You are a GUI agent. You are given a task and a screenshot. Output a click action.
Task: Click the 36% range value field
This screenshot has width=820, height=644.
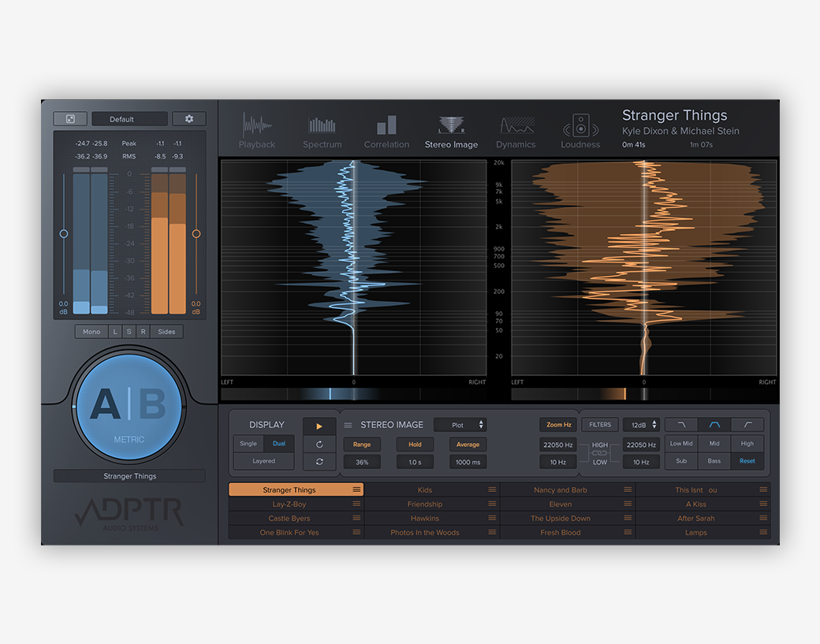click(x=362, y=462)
